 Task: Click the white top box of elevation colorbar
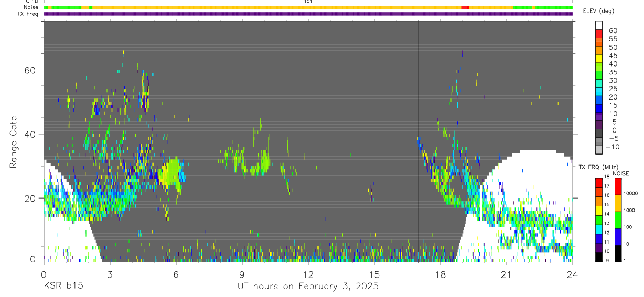[x=599, y=26]
